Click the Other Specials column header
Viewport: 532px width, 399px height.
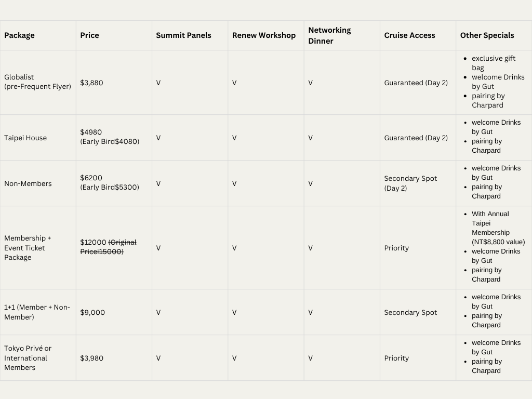pyautogui.click(x=487, y=35)
